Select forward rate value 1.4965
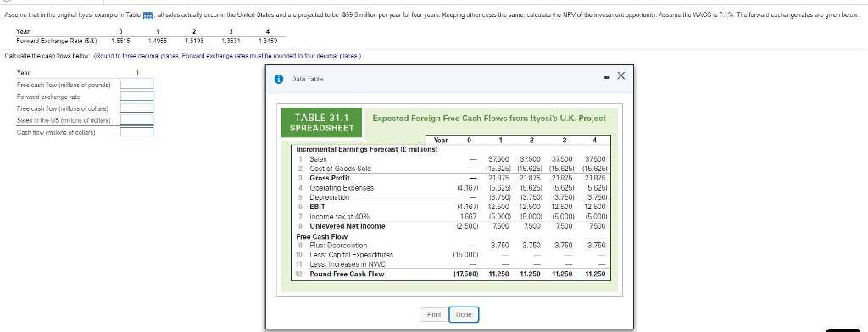This screenshot has width=868, height=332. (x=158, y=41)
